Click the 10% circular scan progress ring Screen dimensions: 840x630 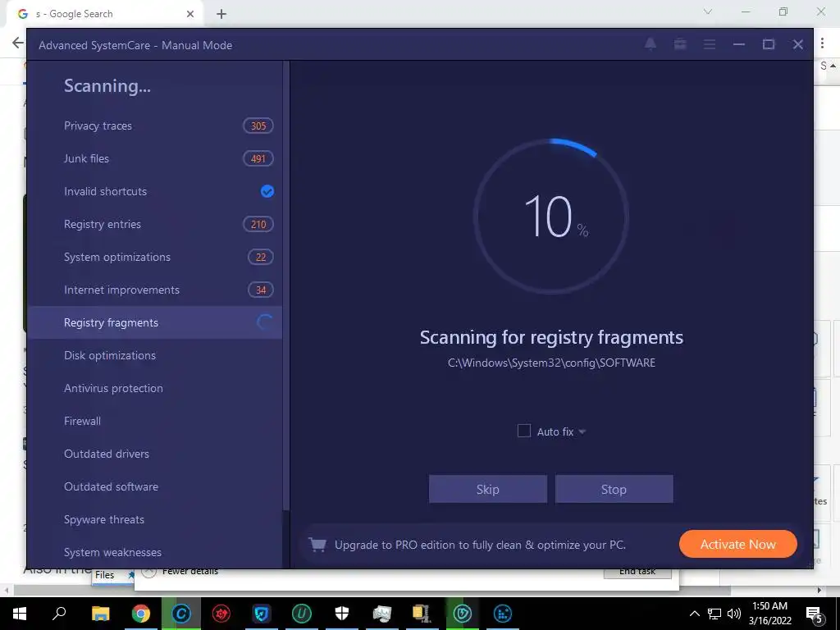(551, 217)
